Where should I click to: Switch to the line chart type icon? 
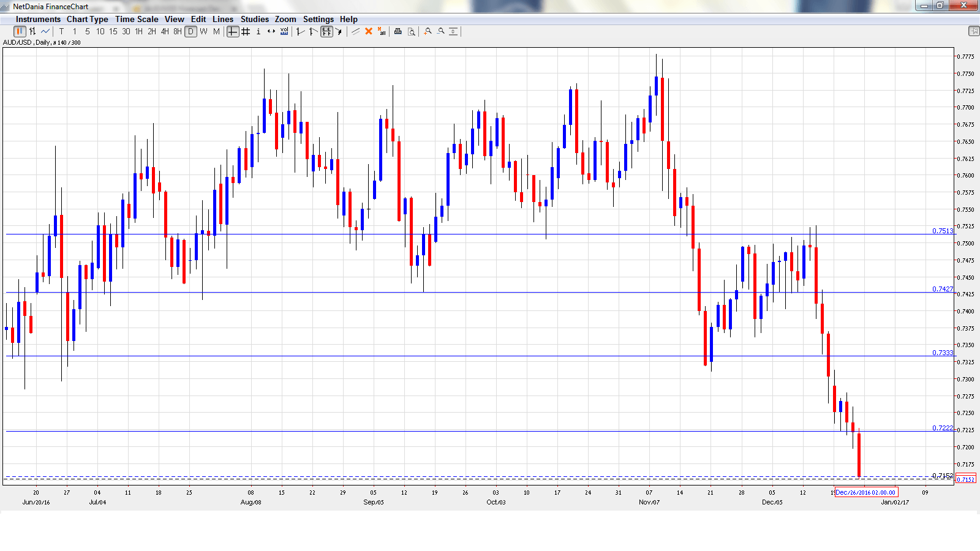(45, 31)
